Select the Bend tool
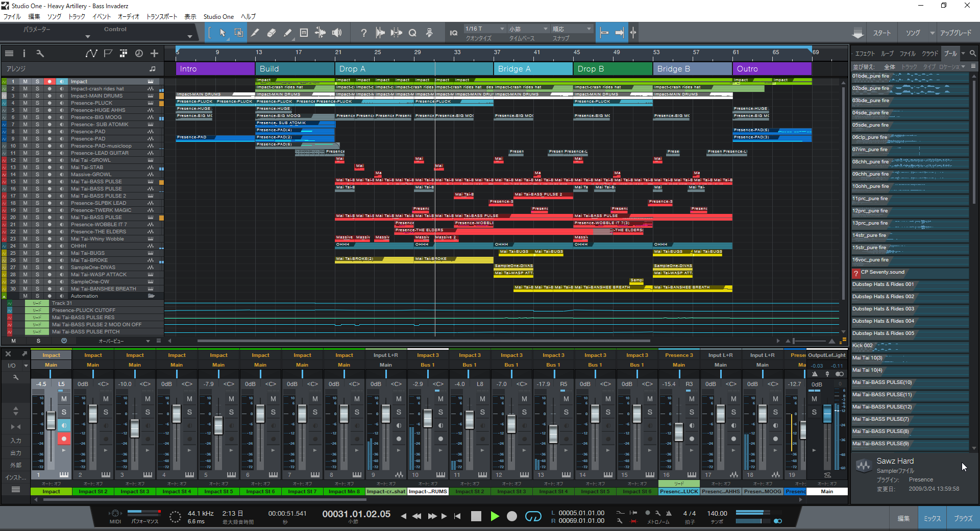 click(321, 33)
